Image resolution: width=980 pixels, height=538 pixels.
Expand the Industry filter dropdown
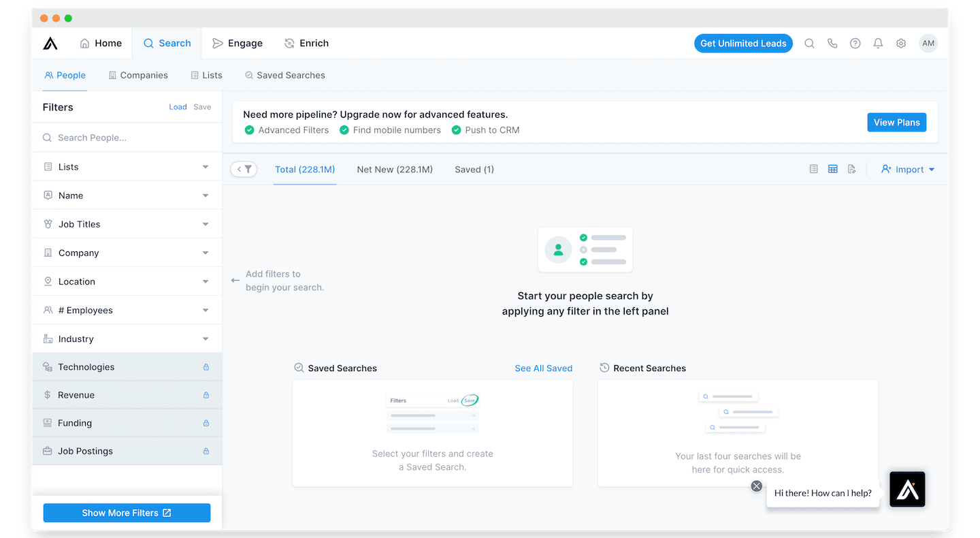(206, 338)
